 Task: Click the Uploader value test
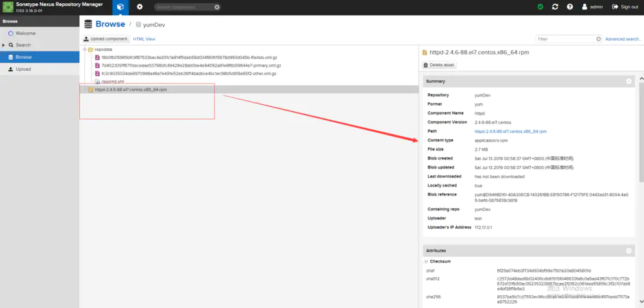[x=478, y=218]
